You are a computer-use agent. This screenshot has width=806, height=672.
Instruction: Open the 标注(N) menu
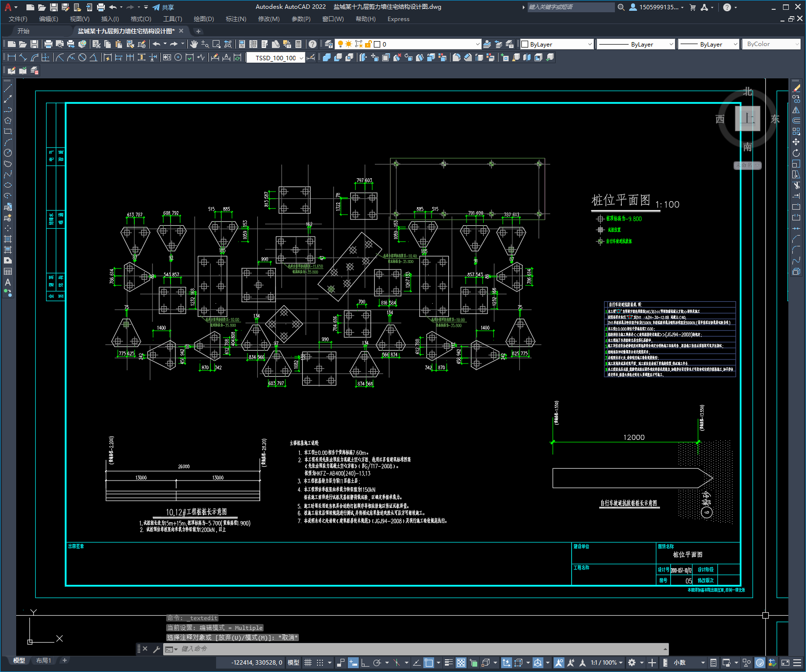click(236, 19)
